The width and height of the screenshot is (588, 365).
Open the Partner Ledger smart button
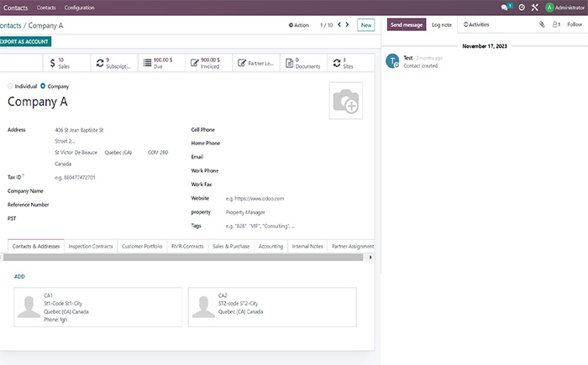pos(256,63)
